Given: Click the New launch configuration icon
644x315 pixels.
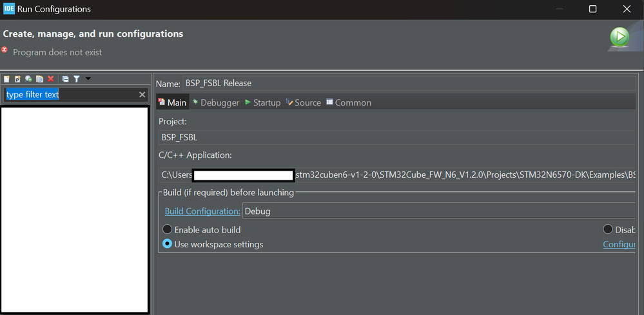Looking at the screenshot, I should (x=7, y=79).
